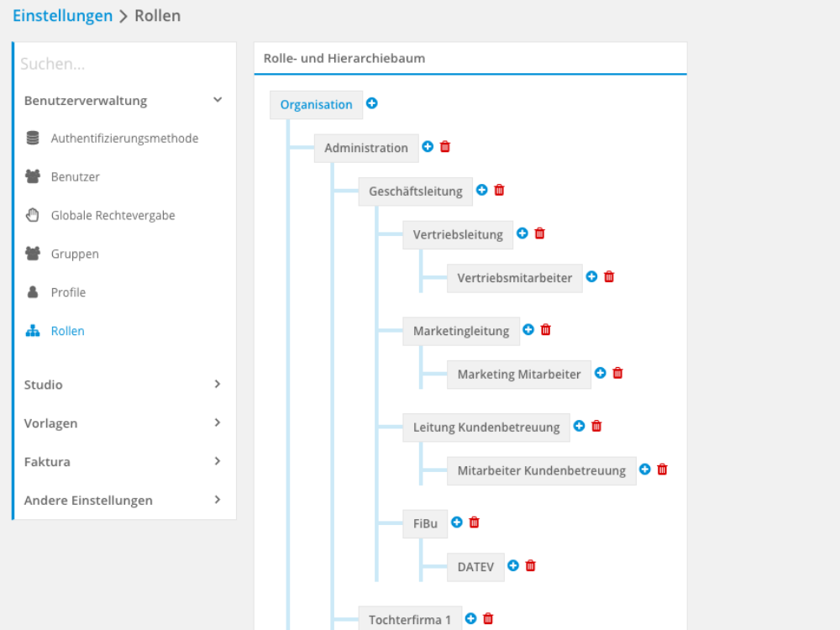Remove the Mitarbeiter Kundenbetreuung role
The width and height of the screenshot is (840, 630).
pos(663,470)
